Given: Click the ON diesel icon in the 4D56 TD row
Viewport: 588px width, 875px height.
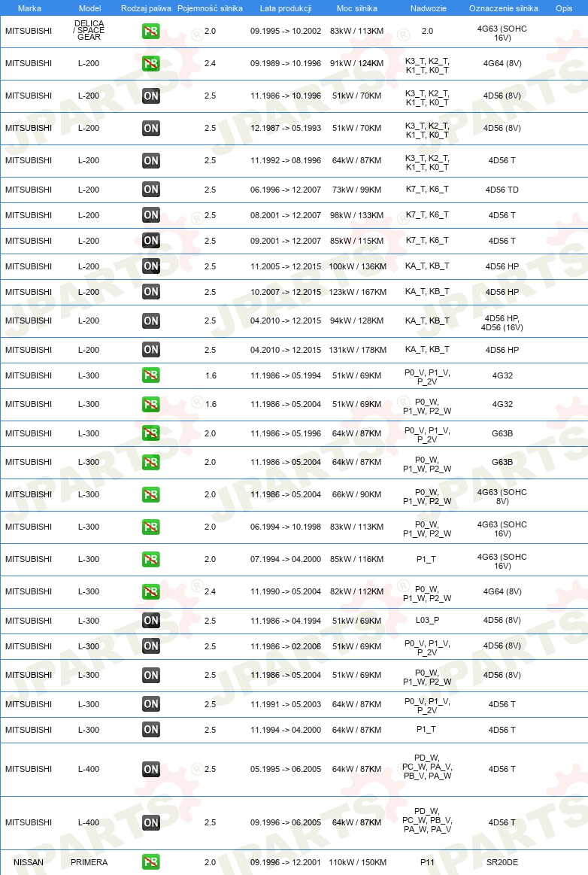Looking at the screenshot, I should click(150, 189).
